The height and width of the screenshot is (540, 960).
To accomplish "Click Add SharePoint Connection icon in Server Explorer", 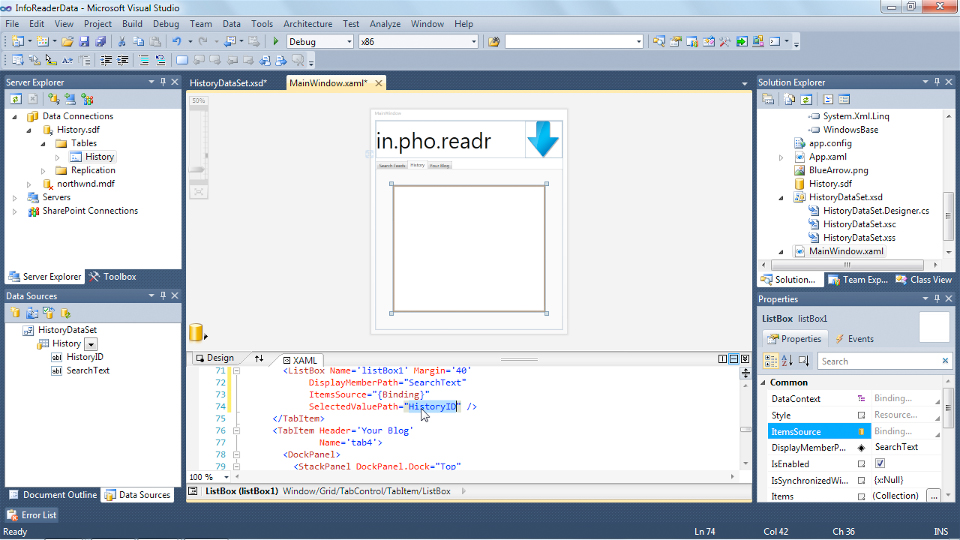I will 87,99.
